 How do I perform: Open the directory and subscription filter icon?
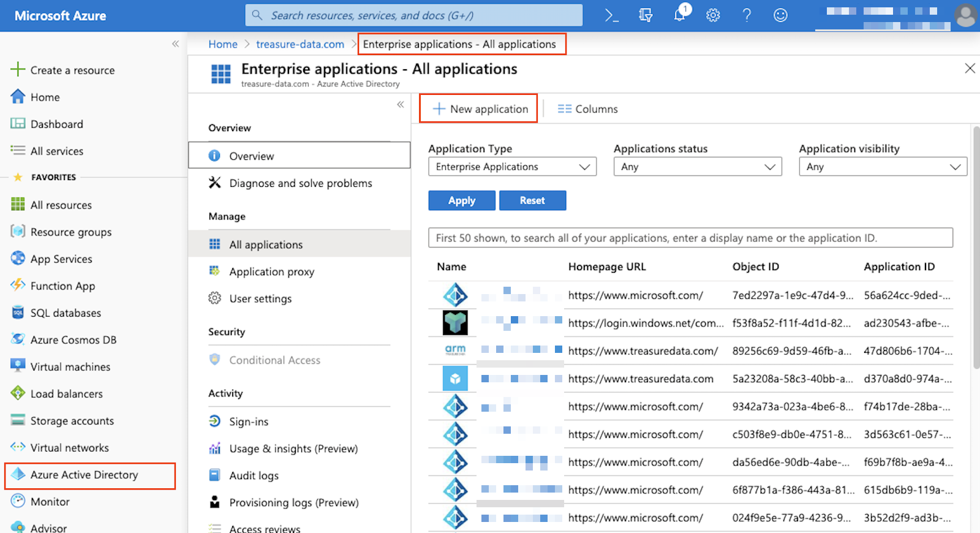tap(646, 15)
